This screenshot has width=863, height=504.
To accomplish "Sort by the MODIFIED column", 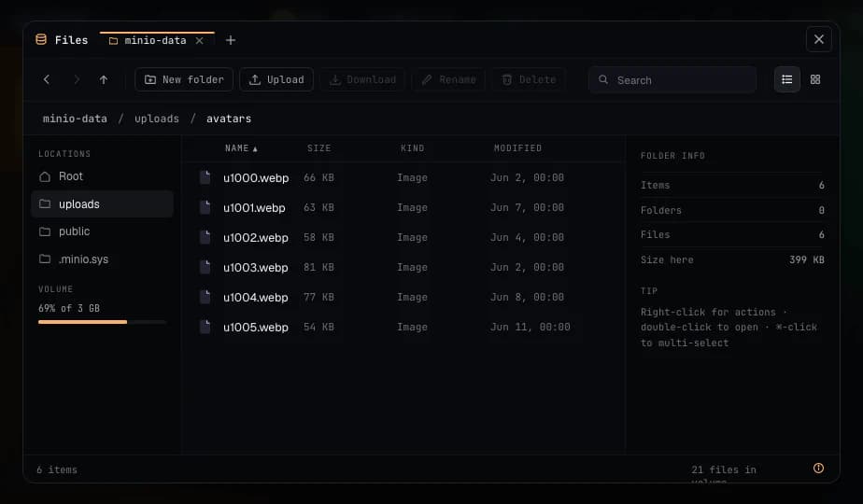I will tap(518, 148).
